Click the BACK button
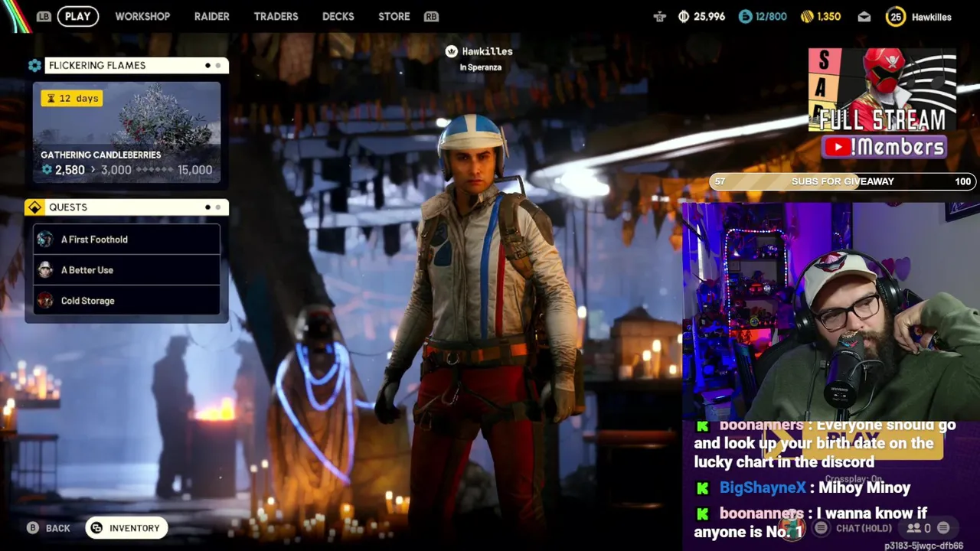The width and height of the screenshot is (980, 551). [49, 528]
